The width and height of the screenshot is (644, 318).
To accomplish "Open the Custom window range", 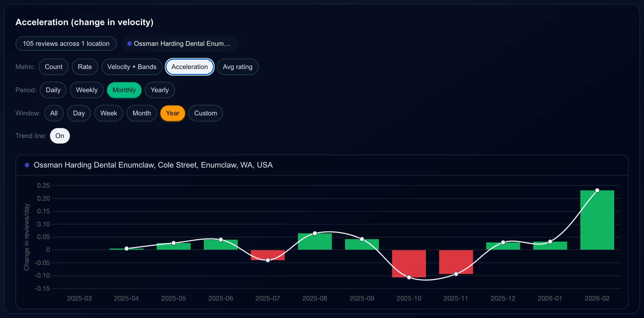I will pyautogui.click(x=205, y=113).
